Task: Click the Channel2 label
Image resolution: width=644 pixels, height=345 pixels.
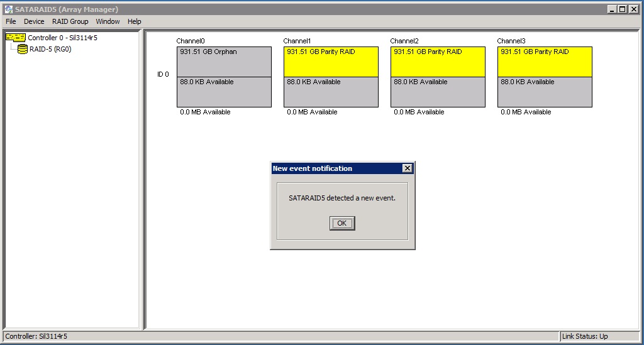Action: pos(404,41)
